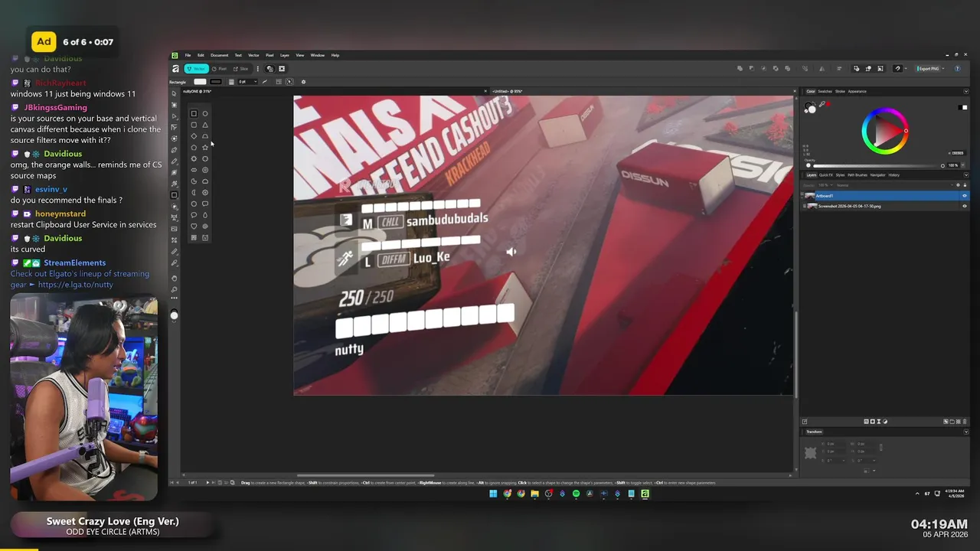Switch to Slice persona

pyautogui.click(x=241, y=69)
